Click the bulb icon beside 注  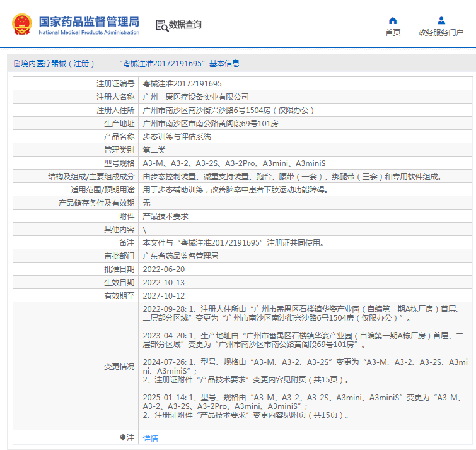(x=123, y=437)
